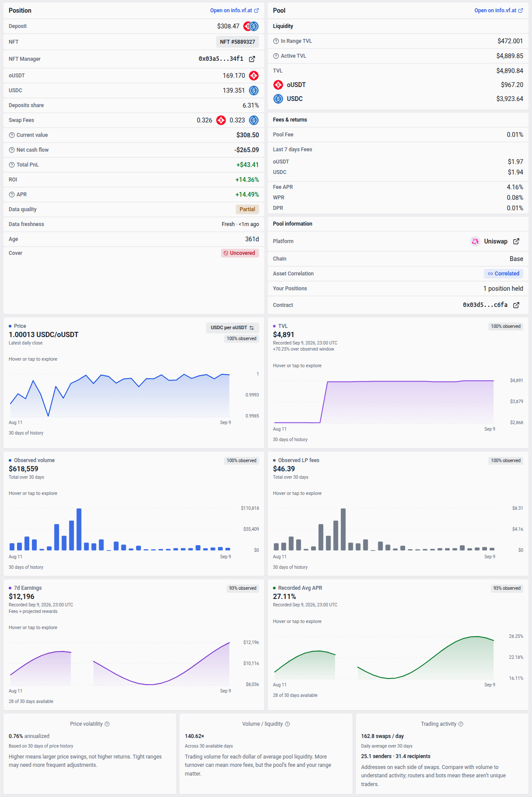Image resolution: width=532 pixels, height=797 pixels.
Task: Open Pool on info.vf.at link
Action: coord(498,10)
